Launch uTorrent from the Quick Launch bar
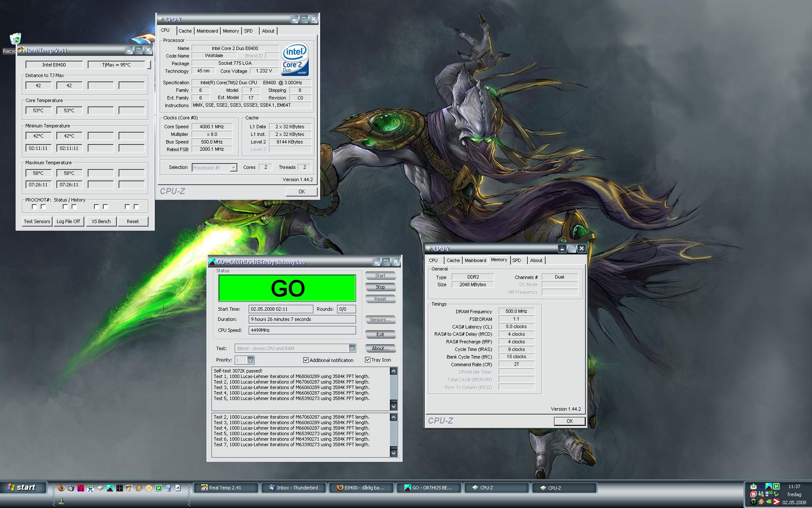This screenshot has height=508, width=812. pyautogui.click(x=159, y=488)
